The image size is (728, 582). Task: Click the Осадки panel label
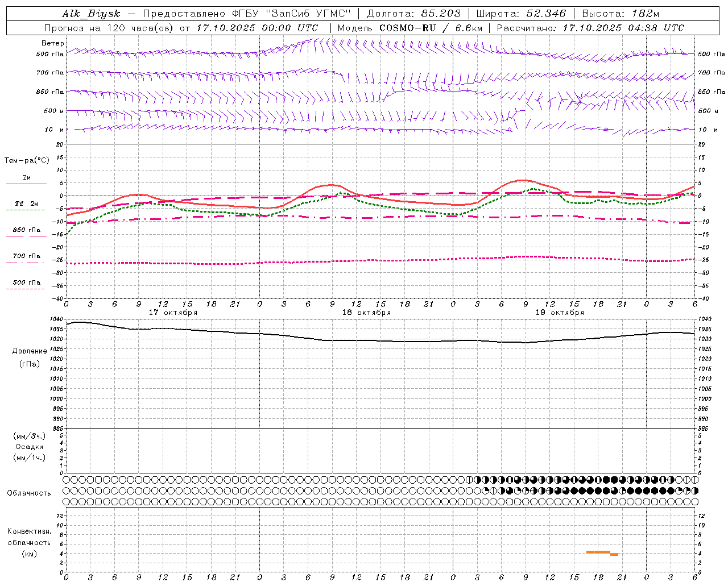click(30, 447)
